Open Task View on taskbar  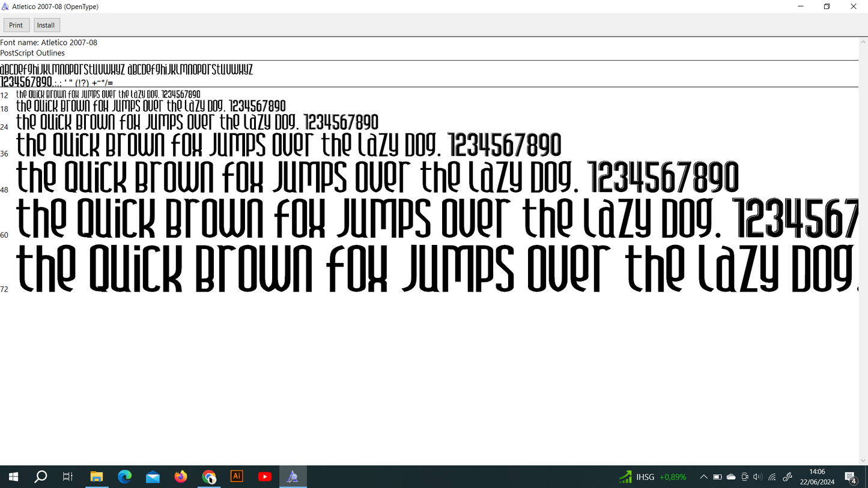tap(68, 477)
